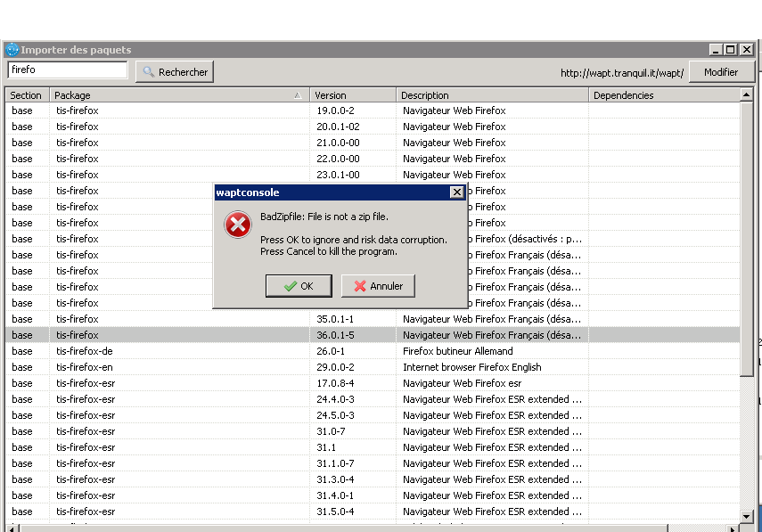Sort the list by the Section column
This screenshot has height=532, width=762.
[26, 95]
